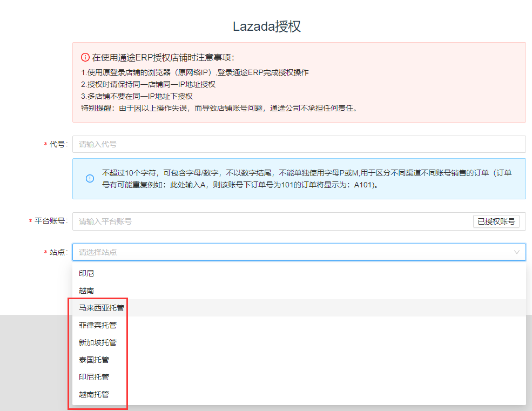Screen dimensions: 532x411
Task: Select 印尼托管 site option
Action: point(299,377)
